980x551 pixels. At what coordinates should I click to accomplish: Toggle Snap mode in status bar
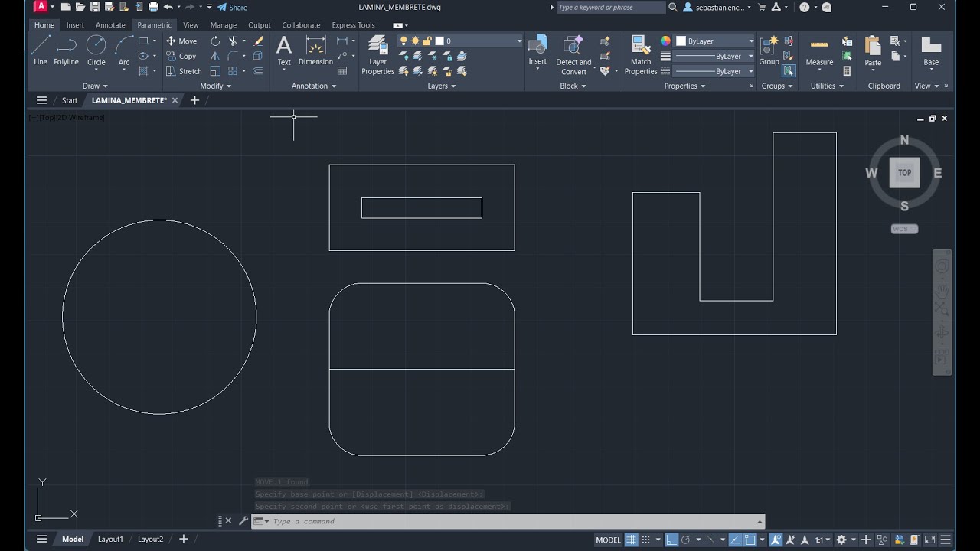point(646,540)
